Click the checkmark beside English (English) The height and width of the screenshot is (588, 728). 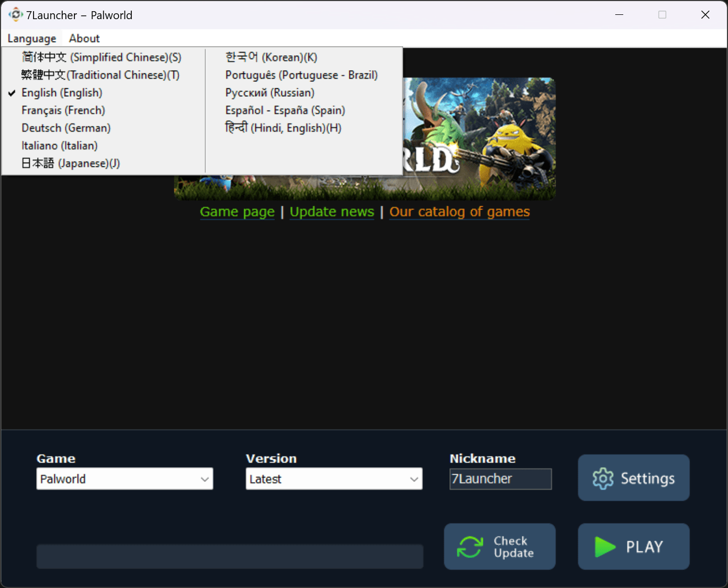[x=12, y=93]
